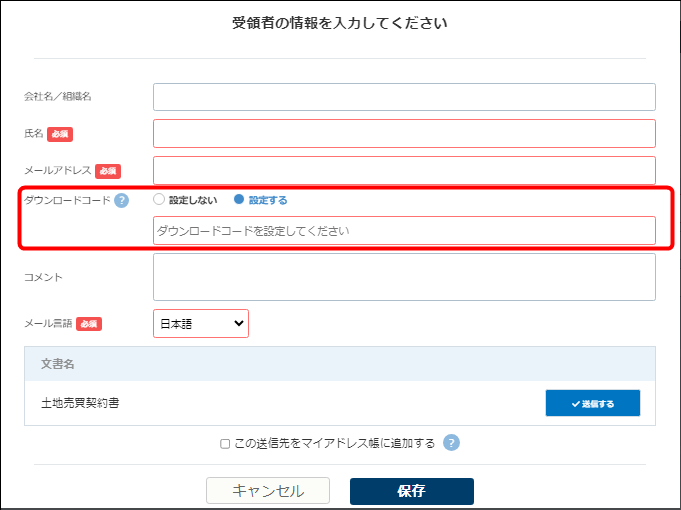Focus the 会社名/組織名 input field

click(x=404, y=97)
